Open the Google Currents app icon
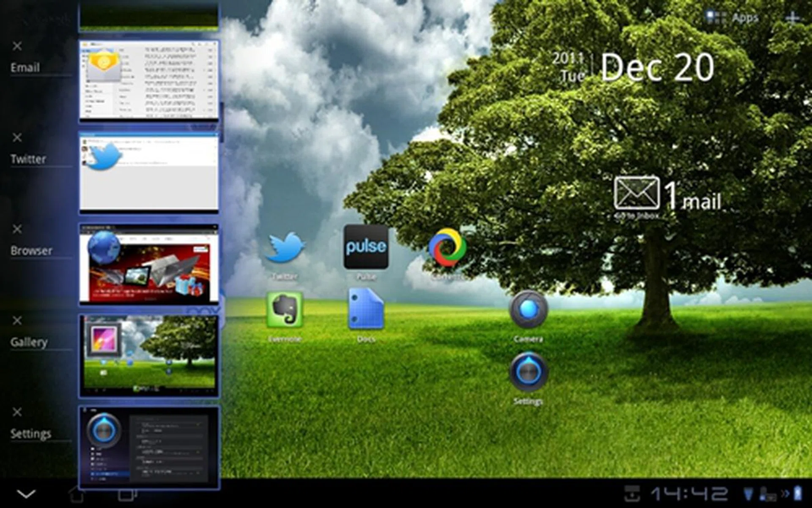 (447, 248)
